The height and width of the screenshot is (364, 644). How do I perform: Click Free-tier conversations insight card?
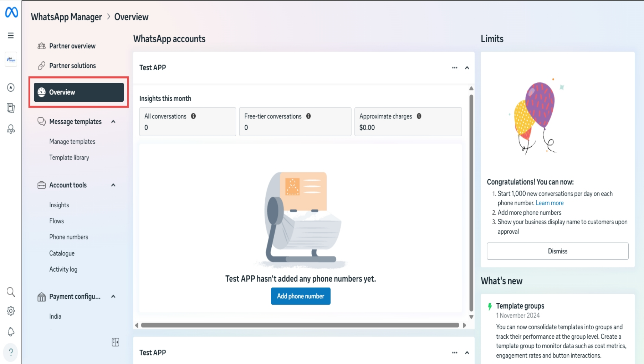tap(295, 122)
